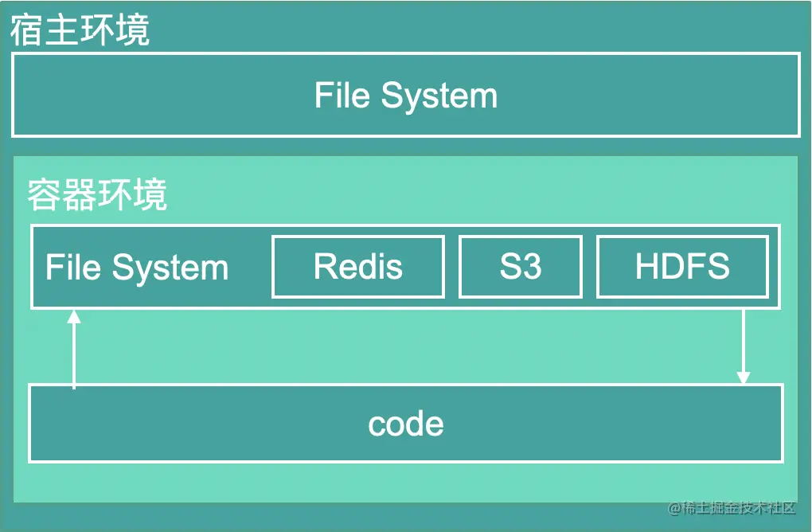
Task: Click the 容器环境 heading
Action: click(97, 195)
